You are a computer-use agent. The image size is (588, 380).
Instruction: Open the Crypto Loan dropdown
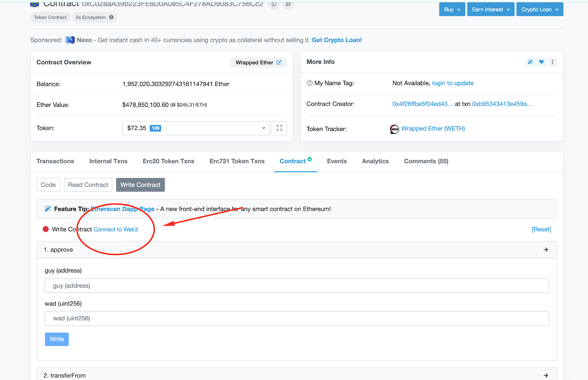click(x=539, y=10)
